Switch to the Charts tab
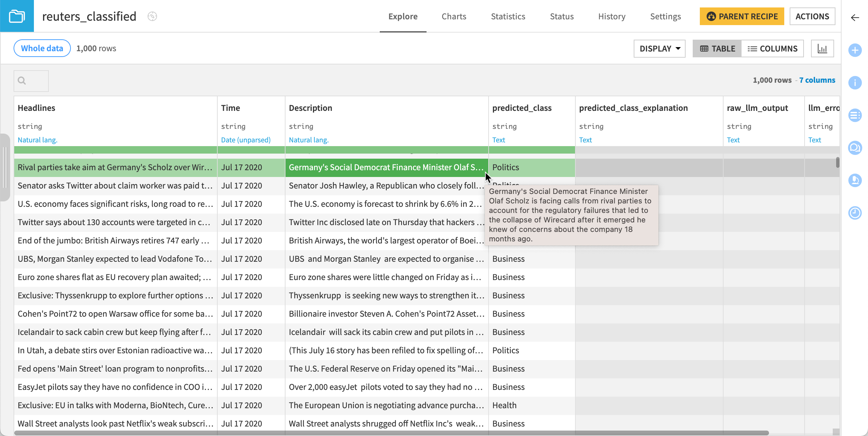 click(454, 16)
